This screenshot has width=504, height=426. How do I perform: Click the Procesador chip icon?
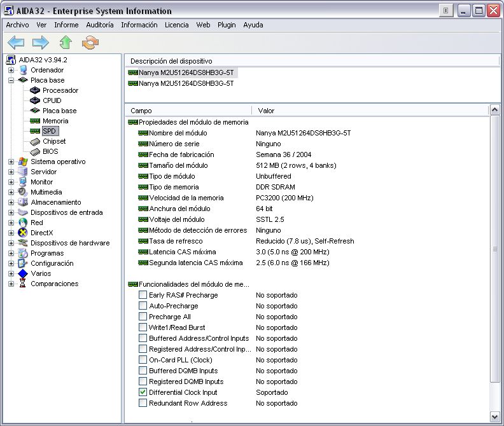point(35,90)
